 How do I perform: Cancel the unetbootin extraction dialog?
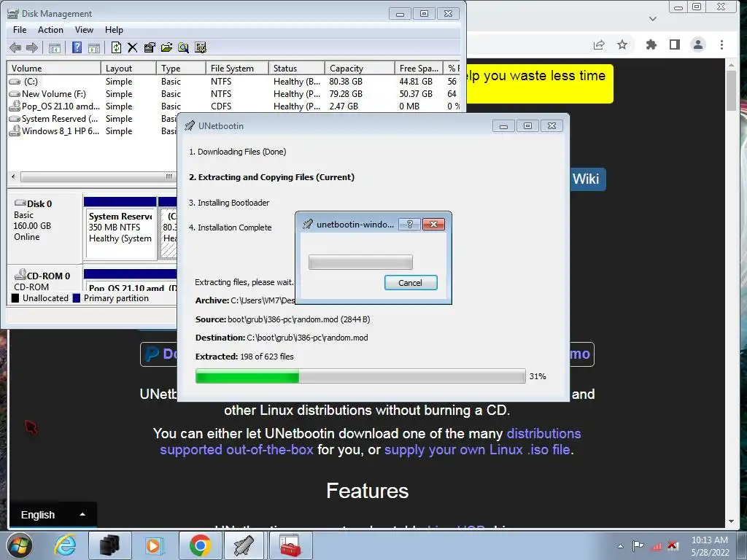point(411,283)
